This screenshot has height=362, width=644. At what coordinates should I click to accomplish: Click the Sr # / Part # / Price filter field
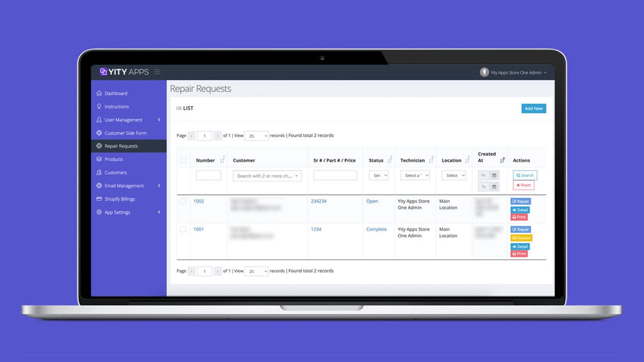[x=335, y=175]
